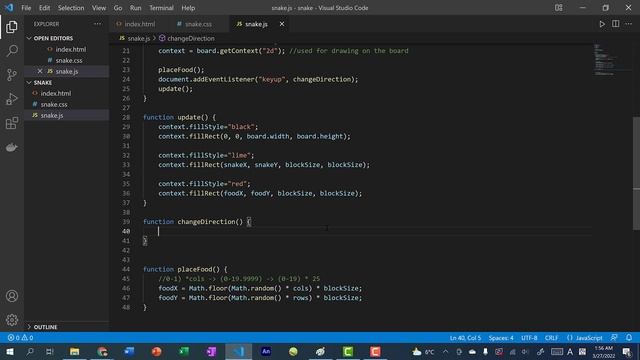Open the Search view in activity bar

[x=12, y=51]
